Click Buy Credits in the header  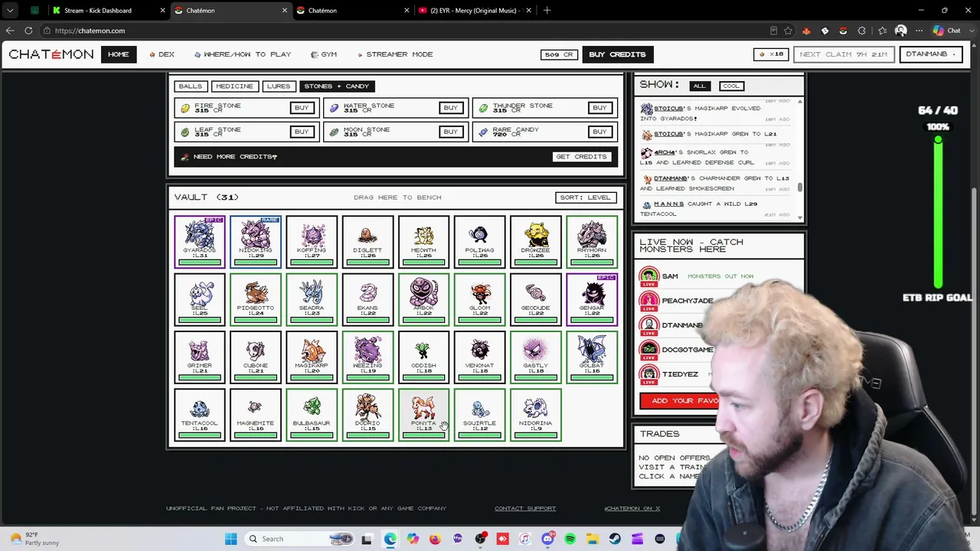617,54
